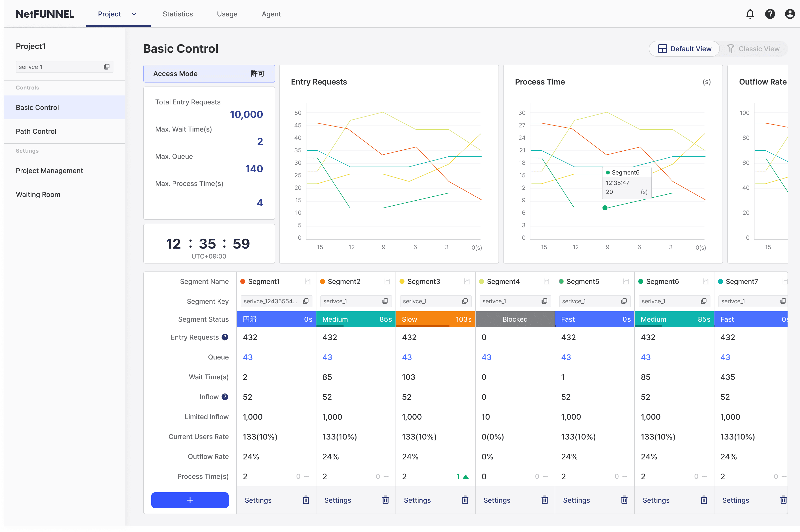Screen dimensions: 800x532
Task: Delete Segment3 with trash icon
Action: point(465,500)
